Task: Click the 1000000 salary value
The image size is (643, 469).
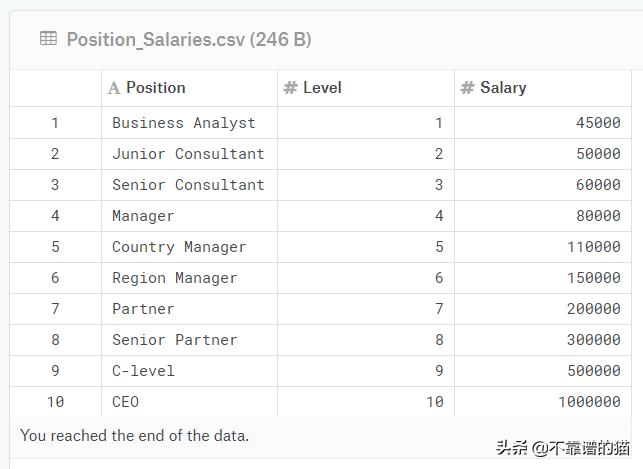Action: [x=589, y=402]
